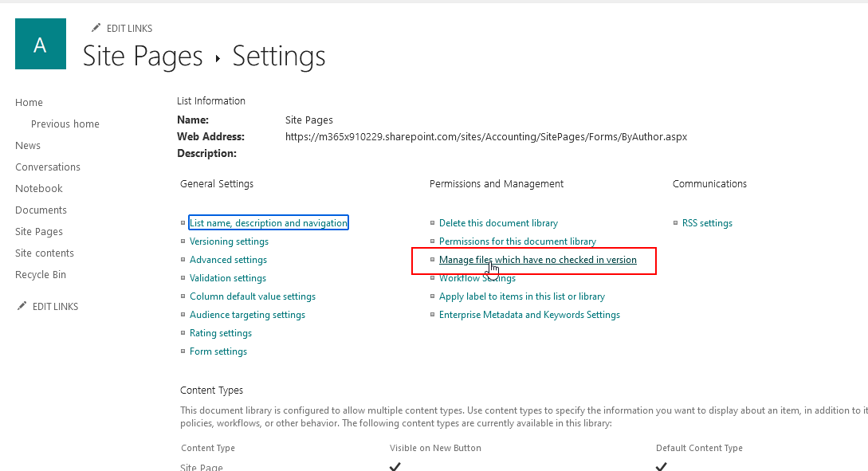Click the checkmark under Default Content Type
This screenshot has width=868, height=471.
(x=661, y=466)
